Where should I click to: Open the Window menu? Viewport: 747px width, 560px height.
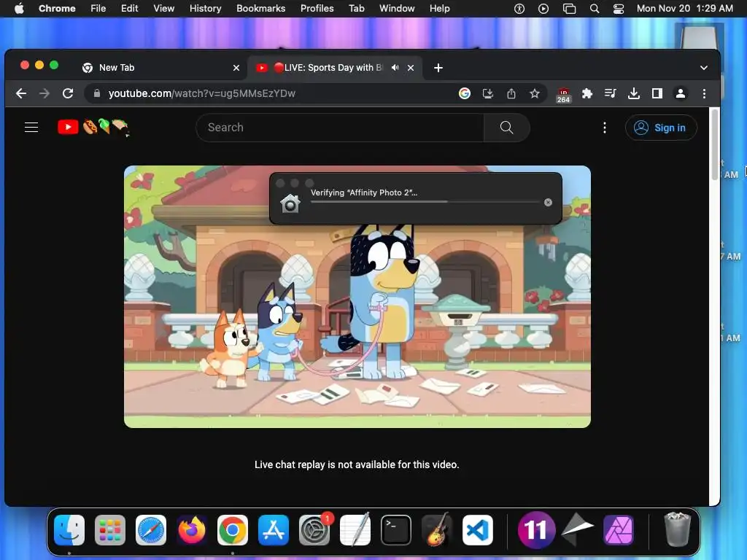[x=397, y=8]
